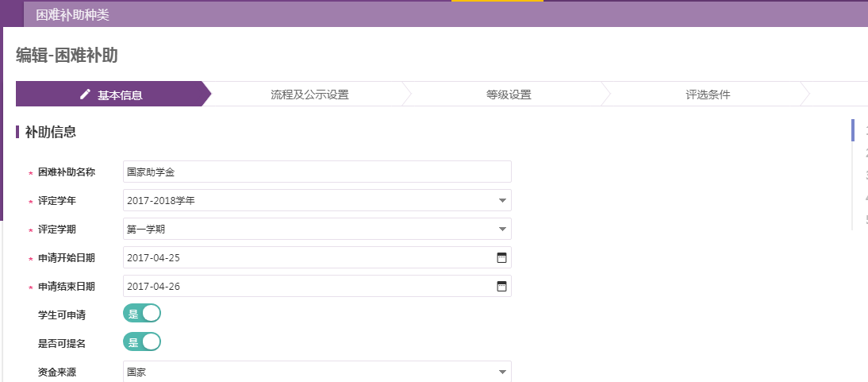Go to the 流程及公示设置 step
Image resolution: width=868 pixels, height=382 pixels.
coord(309,95)
